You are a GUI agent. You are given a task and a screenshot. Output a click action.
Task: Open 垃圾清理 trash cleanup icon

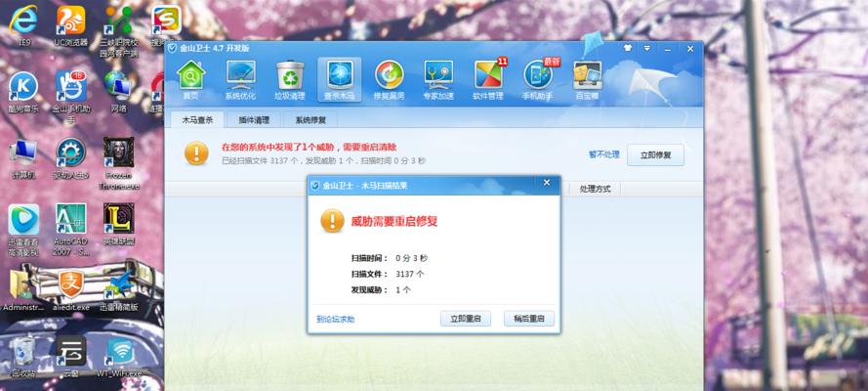(290, 80)
